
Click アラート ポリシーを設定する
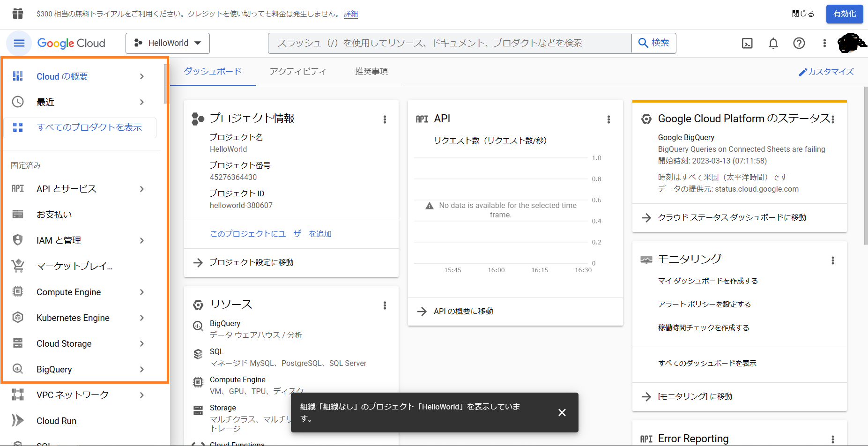705,304
